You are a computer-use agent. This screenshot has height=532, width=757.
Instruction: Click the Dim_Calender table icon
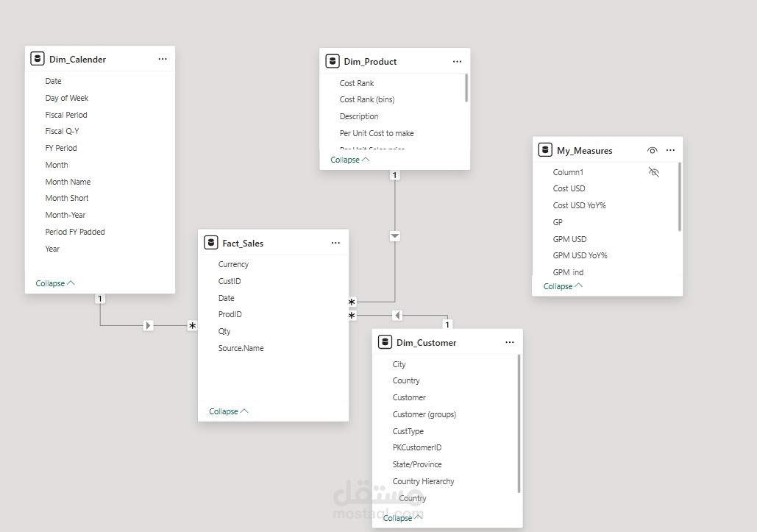(x=38, y=59)
